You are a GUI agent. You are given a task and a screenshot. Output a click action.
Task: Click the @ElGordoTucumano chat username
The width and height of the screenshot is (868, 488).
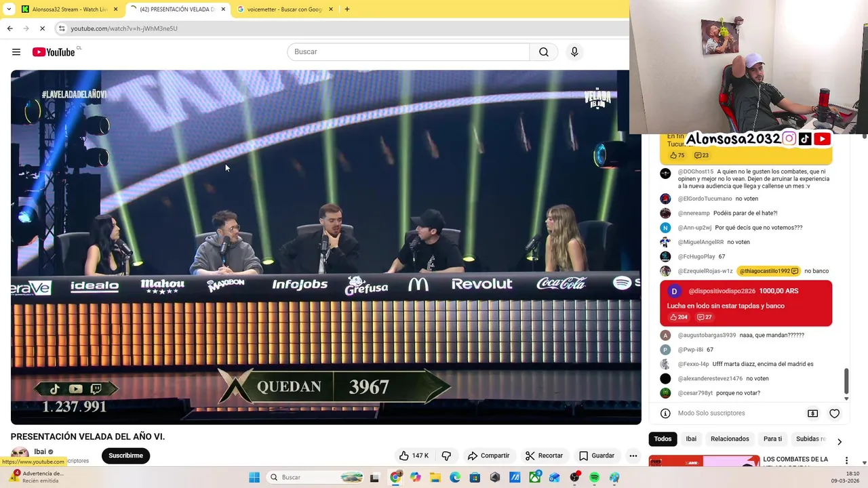(x=705, y=199)
